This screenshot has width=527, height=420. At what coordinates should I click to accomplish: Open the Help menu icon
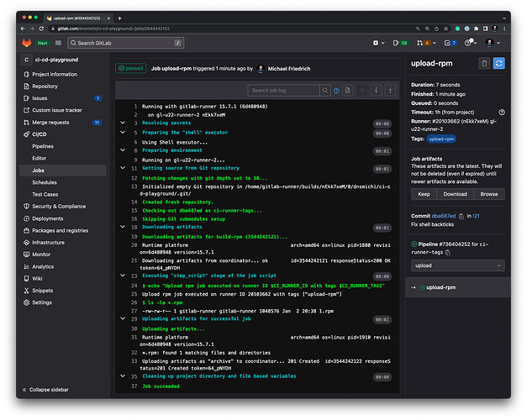[x=470, y=43]
